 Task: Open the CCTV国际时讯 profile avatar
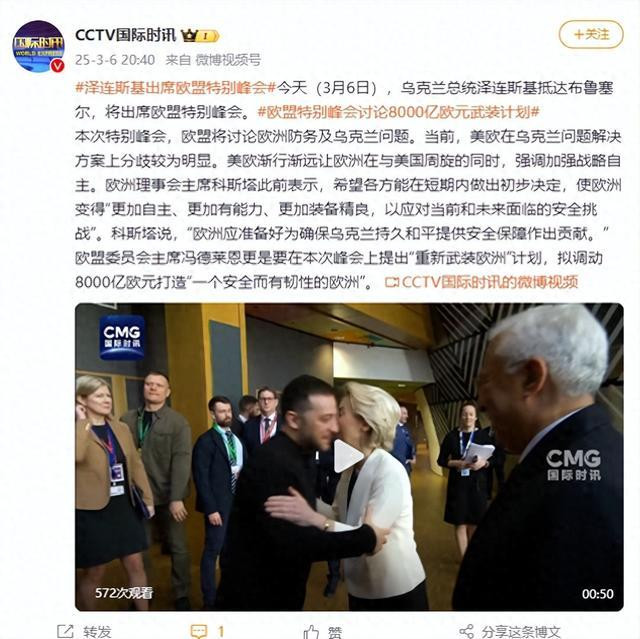coord(38,47)
